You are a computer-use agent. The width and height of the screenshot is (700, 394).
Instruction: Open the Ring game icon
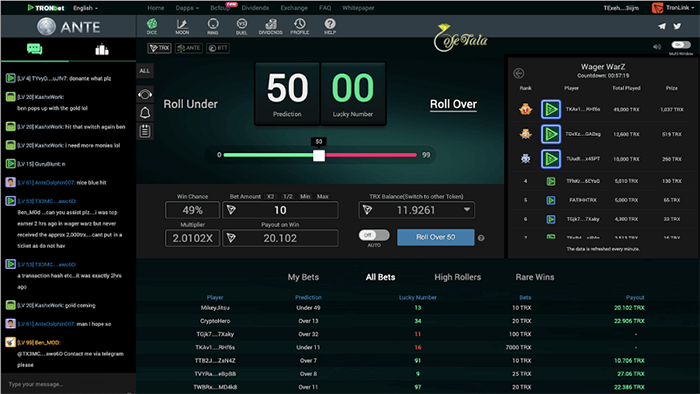point(213,26)
